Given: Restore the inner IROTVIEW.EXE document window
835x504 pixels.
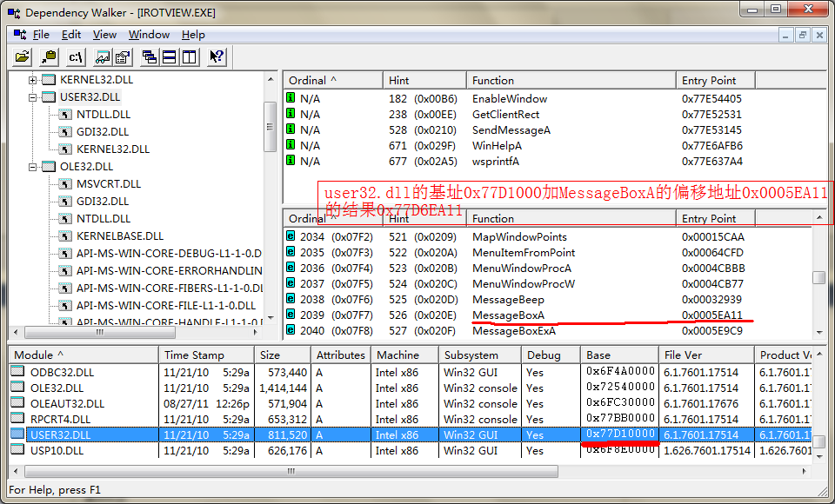Looking at the screenshot, I should tap(803, 35).
